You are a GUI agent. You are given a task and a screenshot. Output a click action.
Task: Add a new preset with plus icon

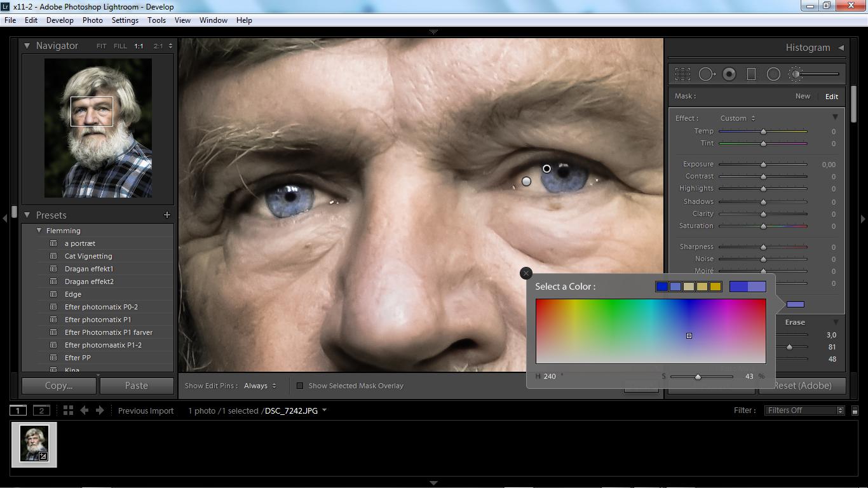(167, 215)
